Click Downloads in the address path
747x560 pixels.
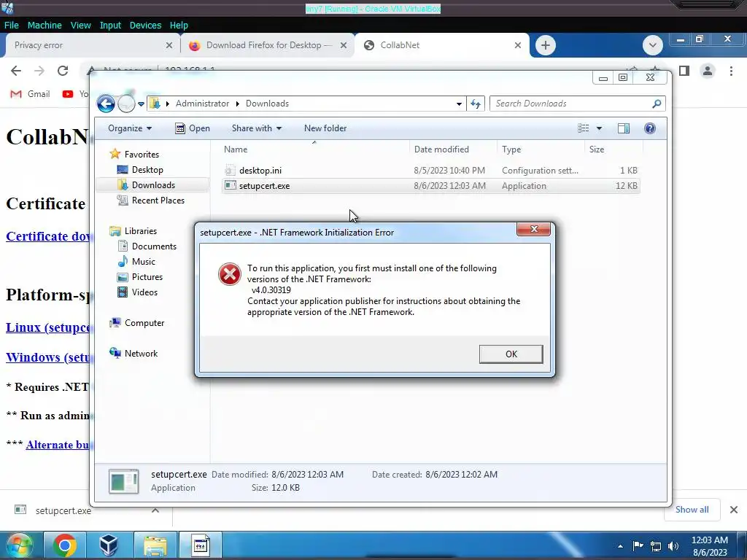pos(267,104)
